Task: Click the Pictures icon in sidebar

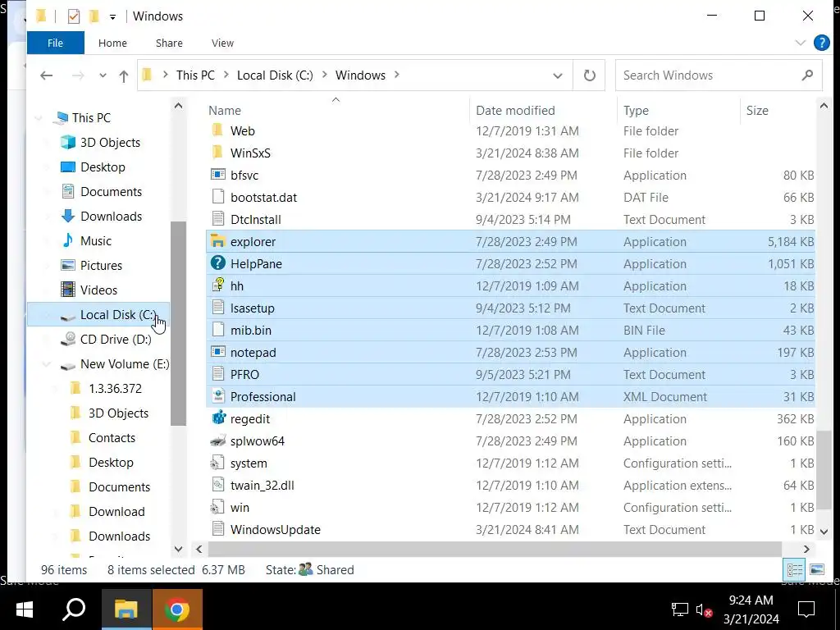Action: coord(68,265)
